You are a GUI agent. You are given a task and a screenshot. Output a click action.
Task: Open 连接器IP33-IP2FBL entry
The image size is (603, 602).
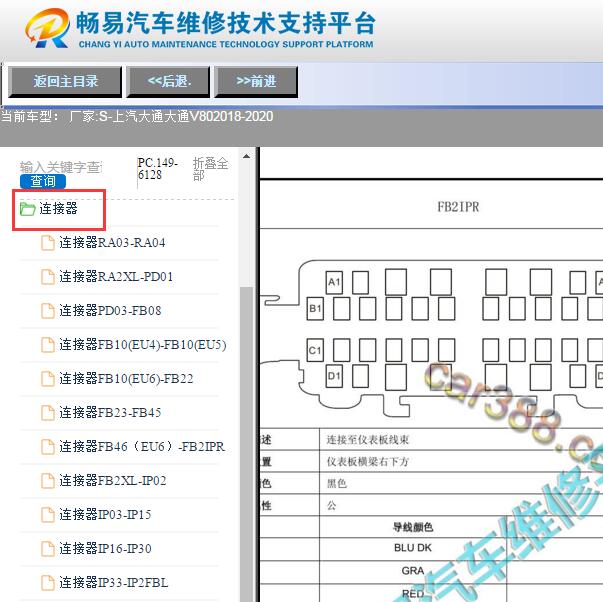(113, 583)
